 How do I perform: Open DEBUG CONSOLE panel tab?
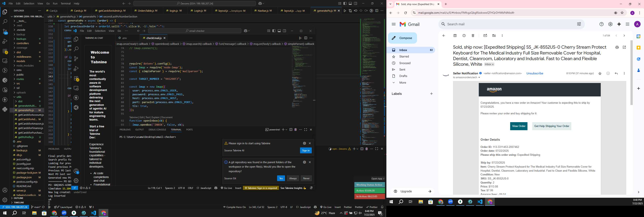click(157, 130)
